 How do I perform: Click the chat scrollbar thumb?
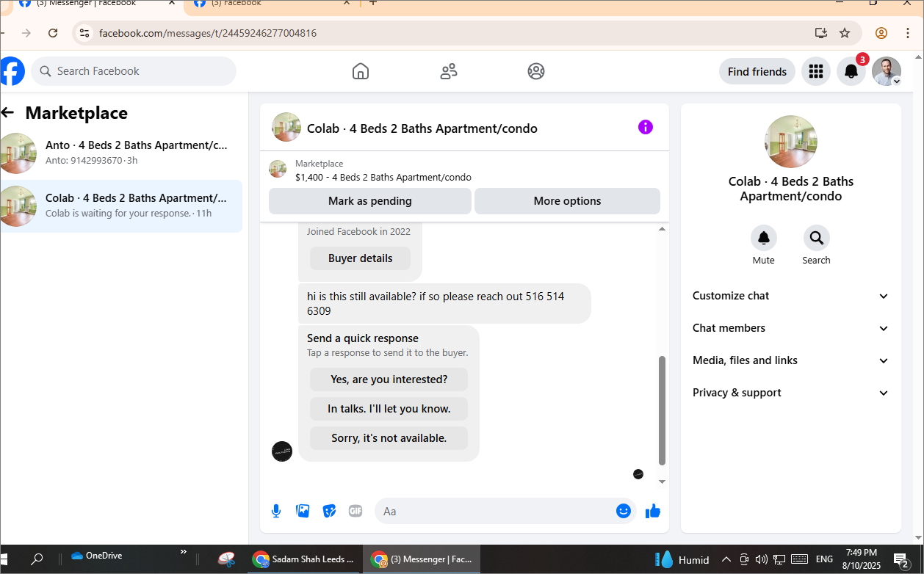[662, 410]
